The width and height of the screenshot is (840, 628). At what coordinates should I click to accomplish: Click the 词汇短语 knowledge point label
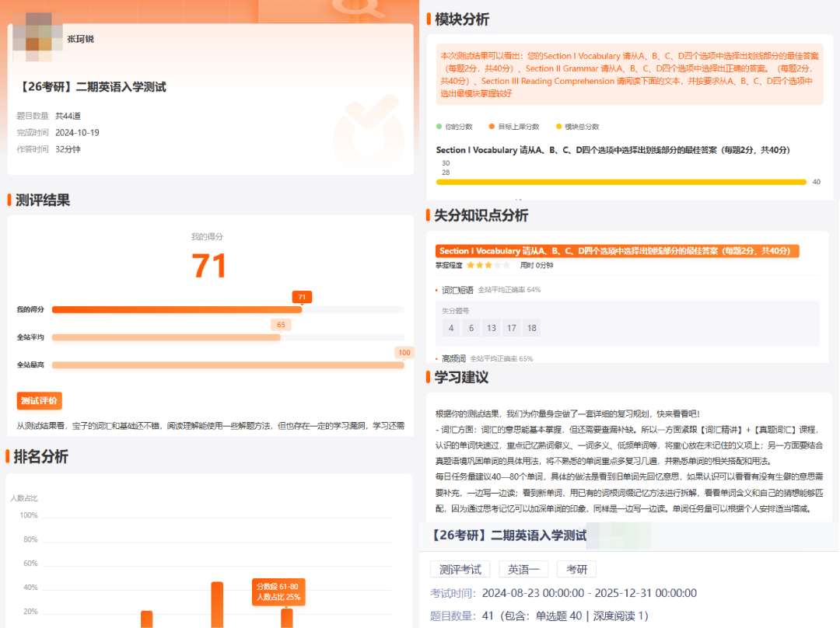click(457, 290)
